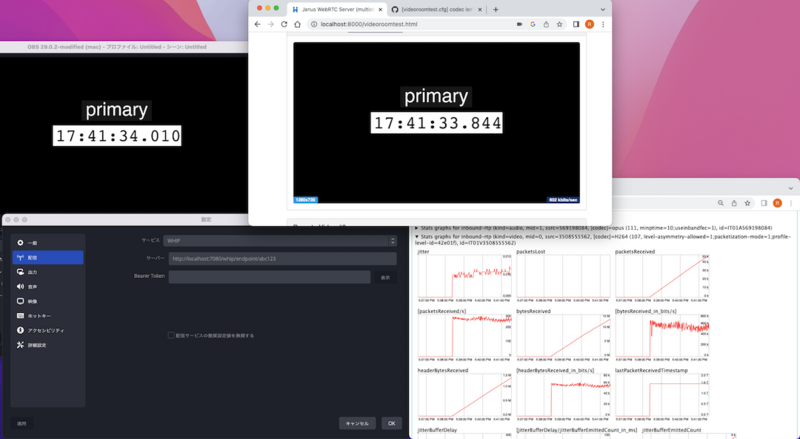Switch to the videoroomtest.cfg GitHub tab
The height and width of the screenshot is (439, 800).
(436, 10)
